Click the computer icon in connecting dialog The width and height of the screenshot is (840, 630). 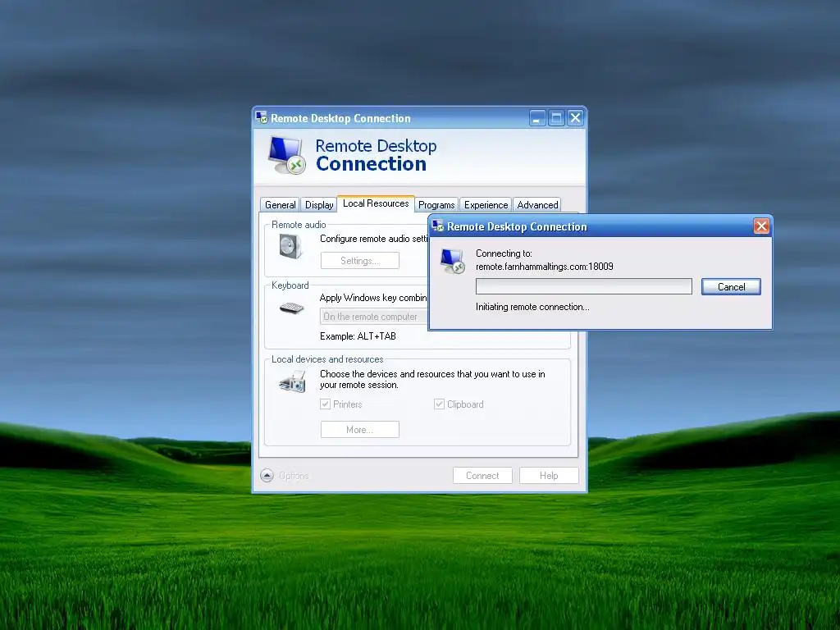coord(453,262)
